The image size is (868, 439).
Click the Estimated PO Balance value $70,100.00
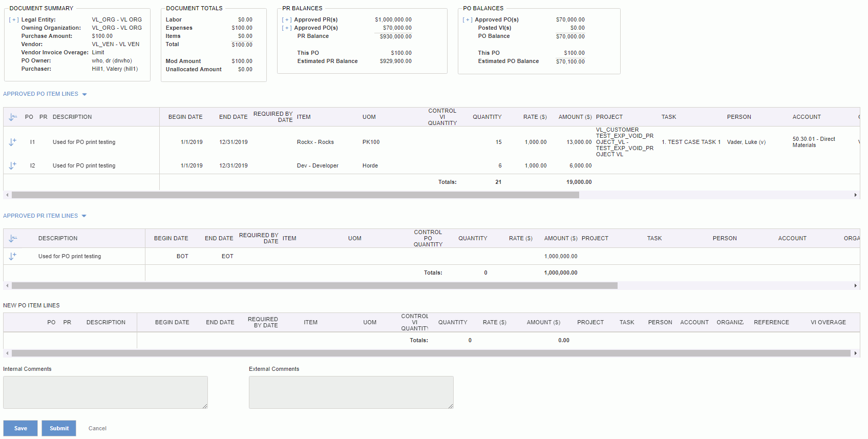point(570,61)
